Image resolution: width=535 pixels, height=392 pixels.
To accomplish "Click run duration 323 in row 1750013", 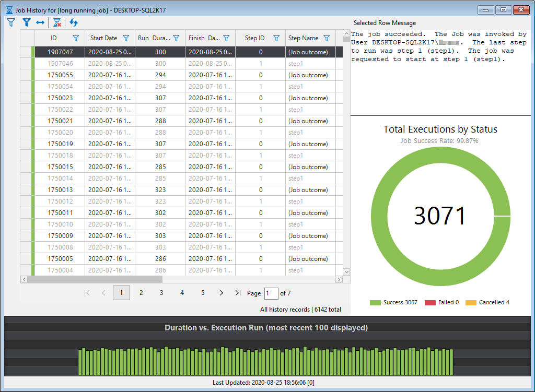I will tap(160, 190).
